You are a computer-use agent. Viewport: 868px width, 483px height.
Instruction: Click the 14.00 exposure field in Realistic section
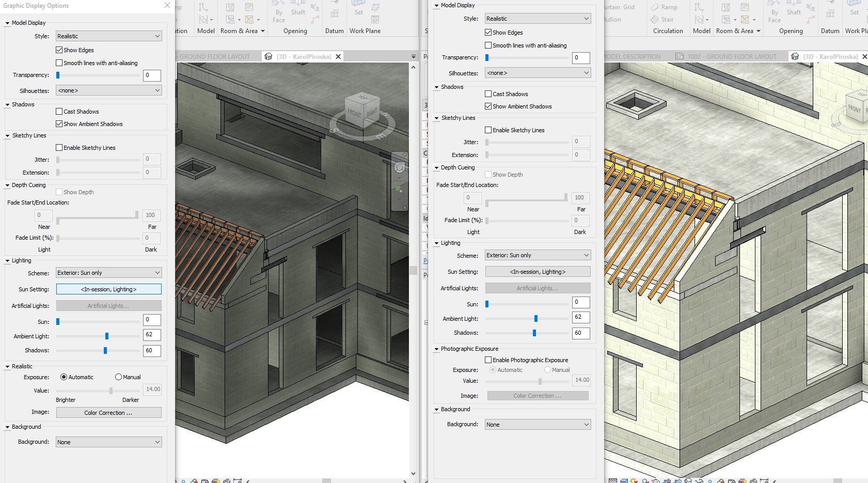coord(152,389)
